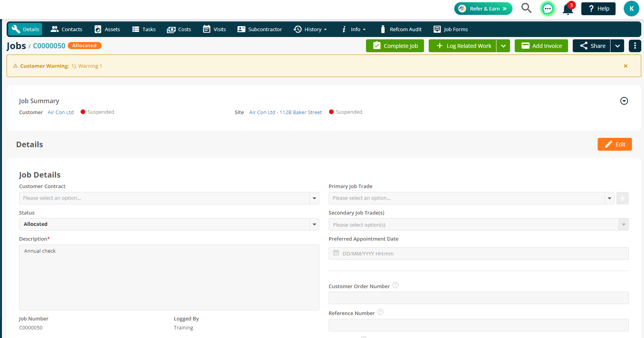Open Primary Job Trade dropdown
The width and height of the screenshot is (644, 338).
[472, 198]
